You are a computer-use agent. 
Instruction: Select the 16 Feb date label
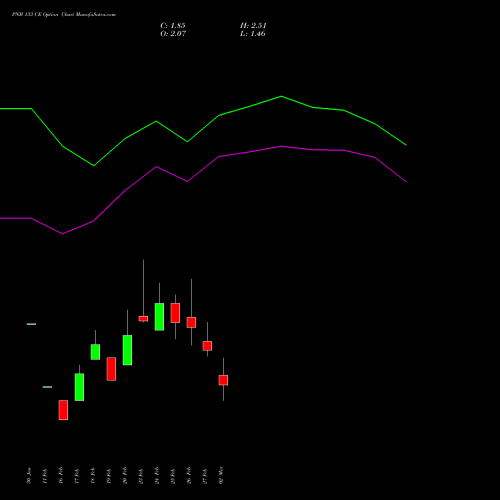click(61, 476)
